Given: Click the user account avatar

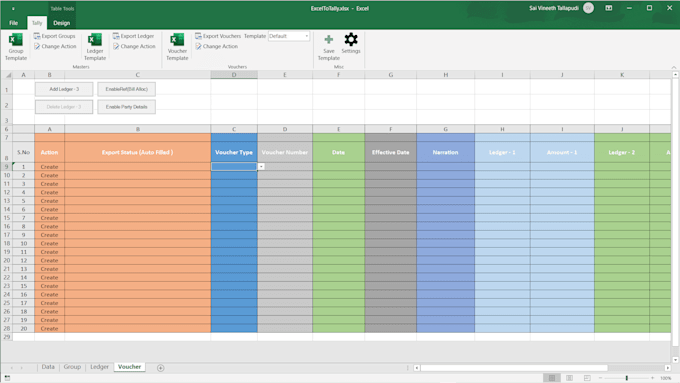Looking at the screenshot, I should (x=588, y=8).
